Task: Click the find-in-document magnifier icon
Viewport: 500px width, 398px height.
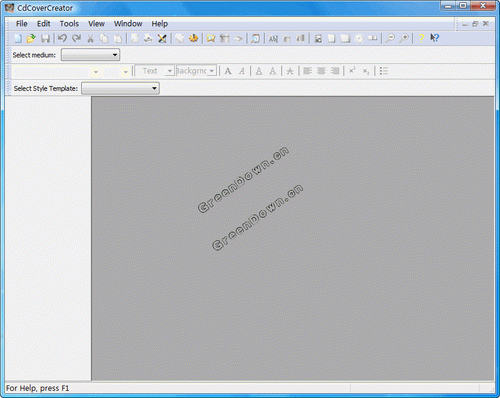Action: (255, 38)
